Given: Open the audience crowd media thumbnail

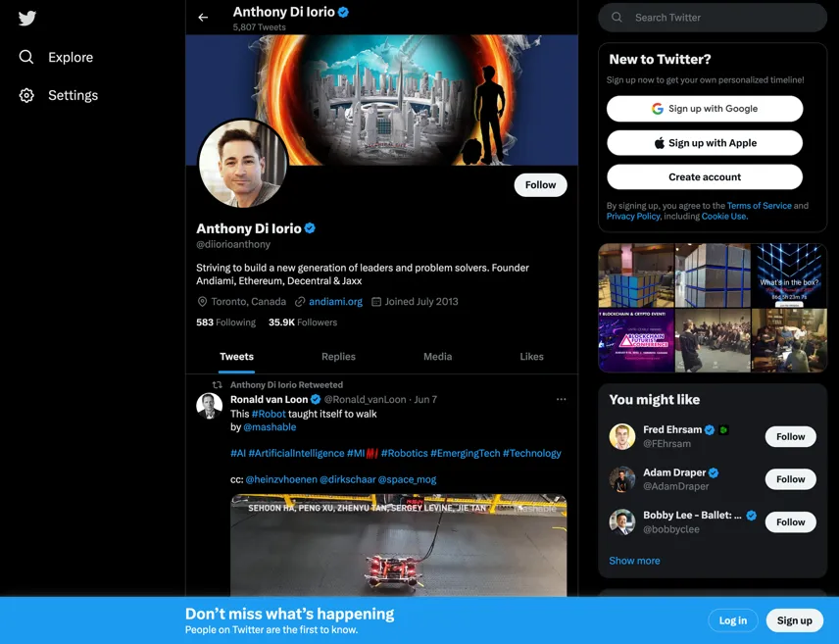Looking at the screenshot, I should click(x=713, y=340).
